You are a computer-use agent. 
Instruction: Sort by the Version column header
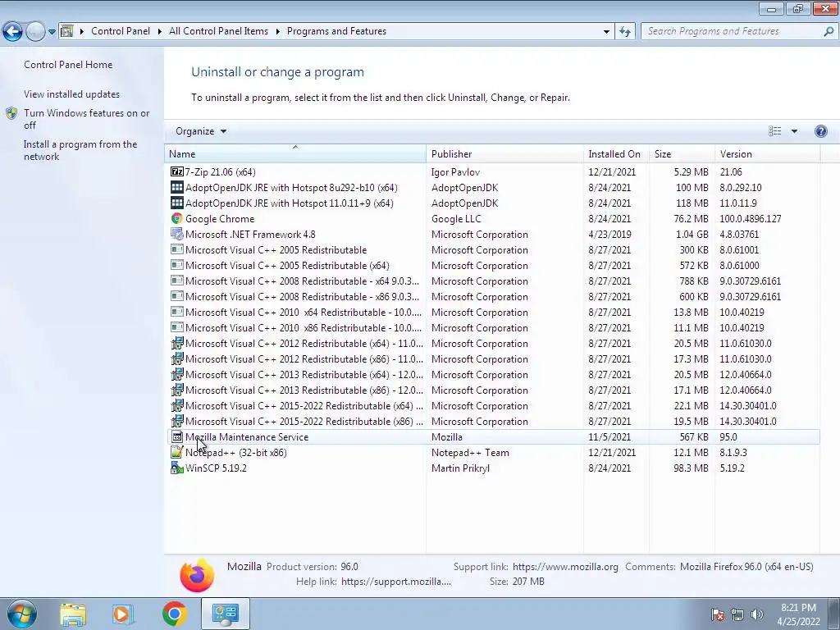[x=767, y=153]
